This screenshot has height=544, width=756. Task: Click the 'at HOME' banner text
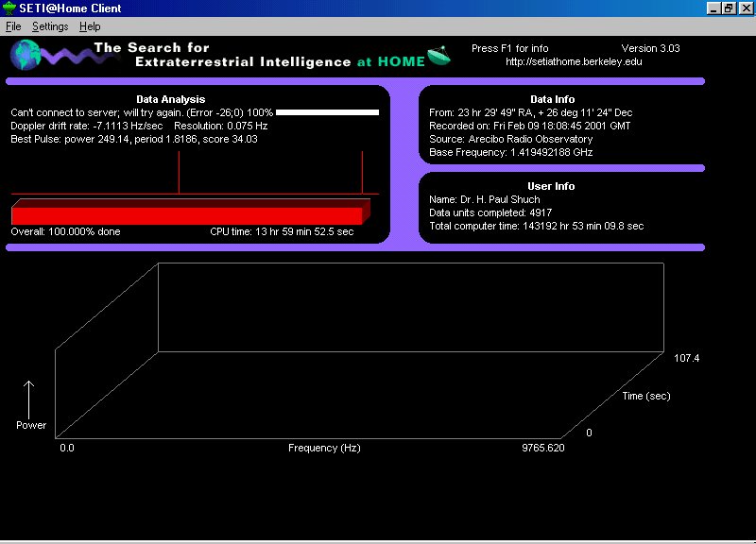[x=391, y=61]
